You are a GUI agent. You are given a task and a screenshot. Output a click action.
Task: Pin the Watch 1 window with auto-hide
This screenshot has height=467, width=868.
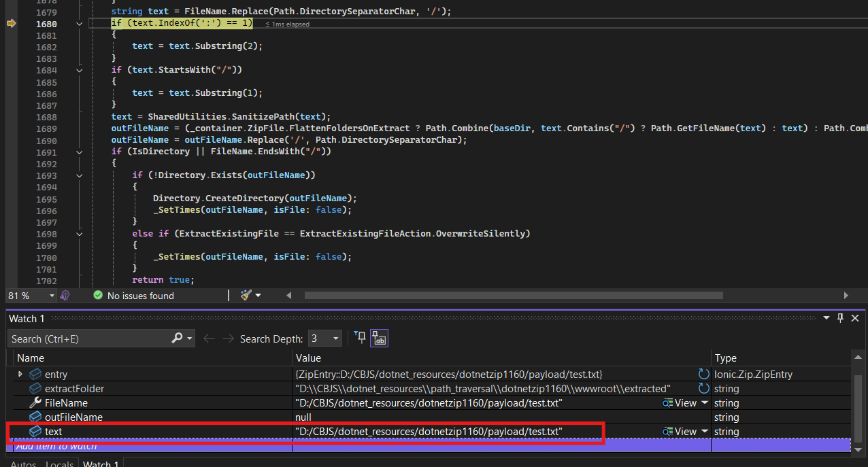tap(840, 318)
